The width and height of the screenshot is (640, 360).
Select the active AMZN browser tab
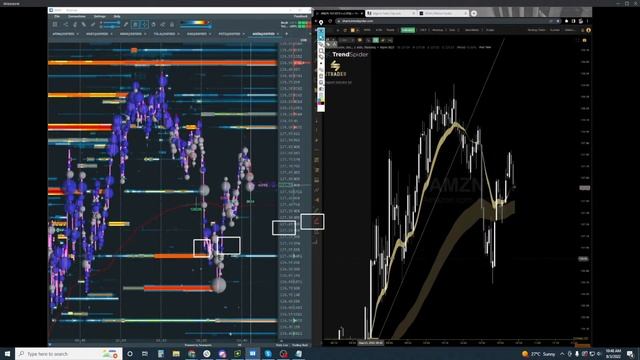pos(340,13)
